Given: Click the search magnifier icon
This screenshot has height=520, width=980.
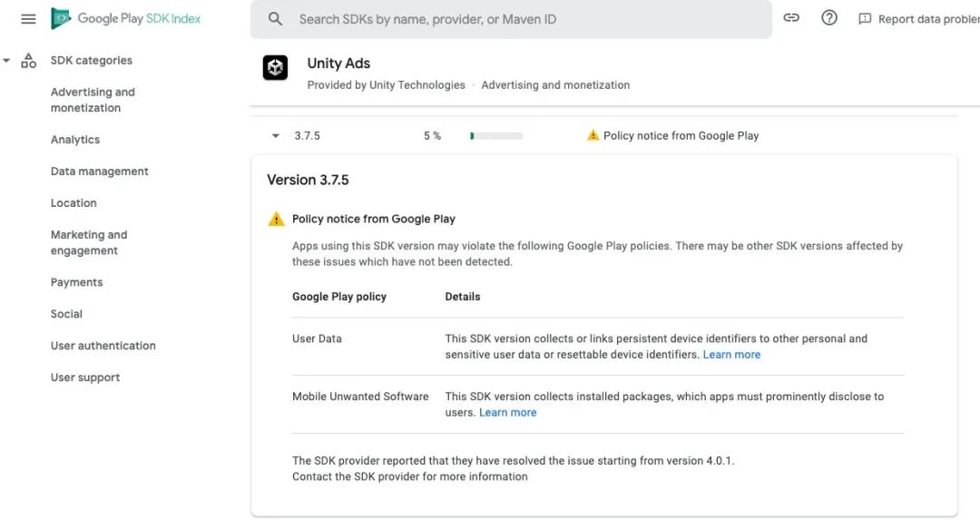Looking at the screenshot, I should tap(275, 19).
